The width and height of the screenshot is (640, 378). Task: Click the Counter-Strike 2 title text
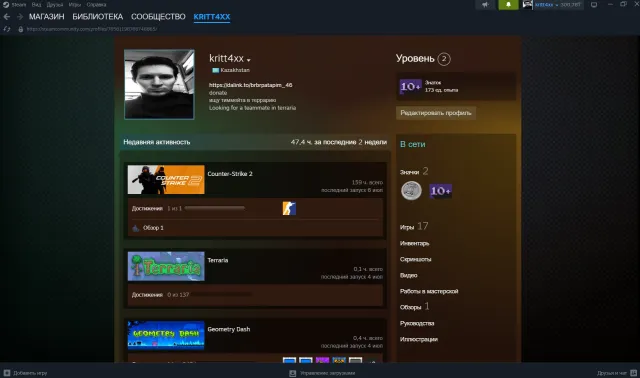tap(230, 174)
